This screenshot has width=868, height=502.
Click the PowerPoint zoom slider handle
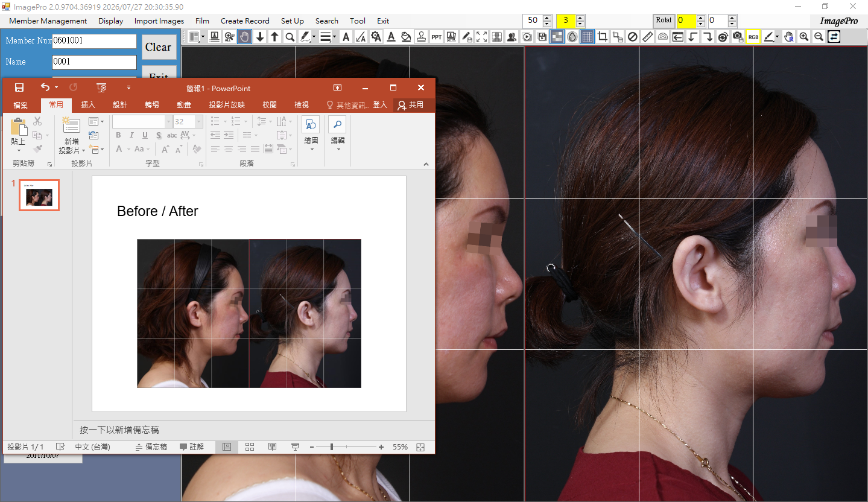click(331, 447)
